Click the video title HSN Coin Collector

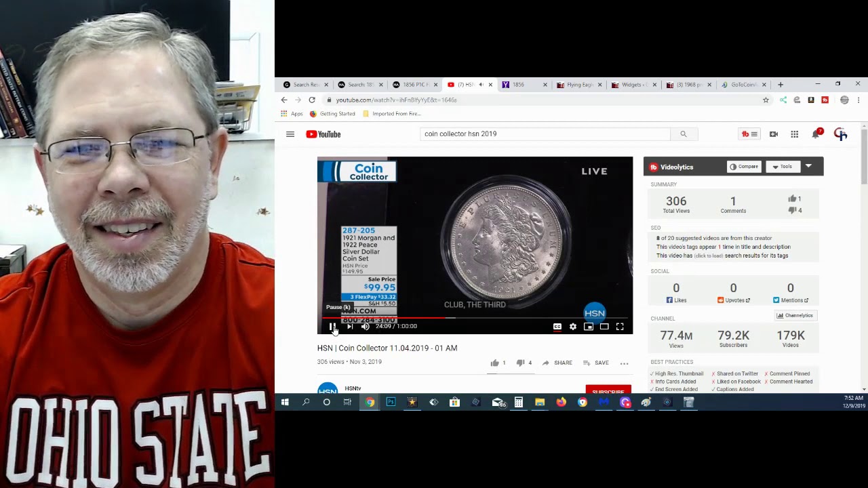(x=387, y=348)
